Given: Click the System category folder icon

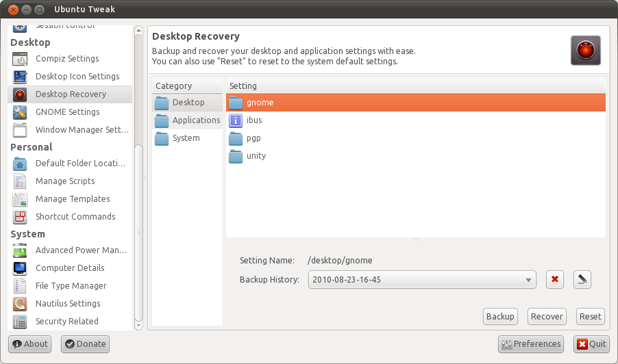Looking at the screenshot, I should [162, 138].
